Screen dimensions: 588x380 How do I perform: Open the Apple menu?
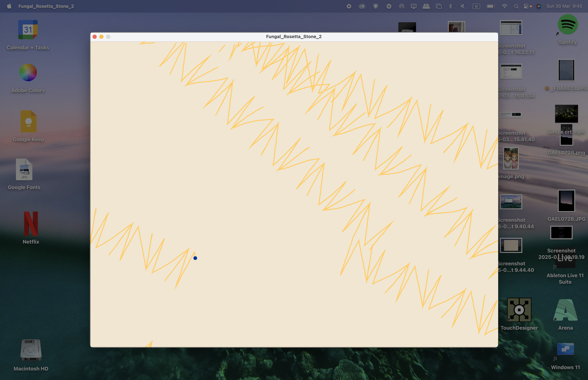tap(9, 6)
